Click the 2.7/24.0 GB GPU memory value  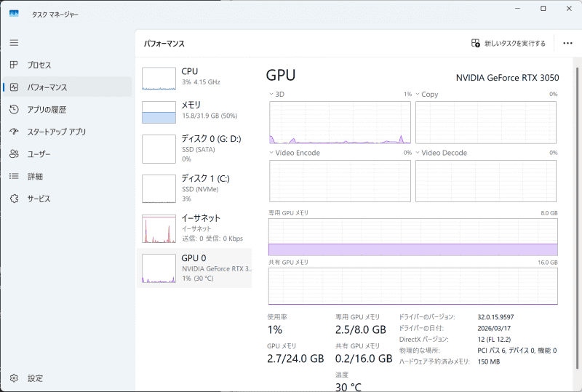[295, 359]
